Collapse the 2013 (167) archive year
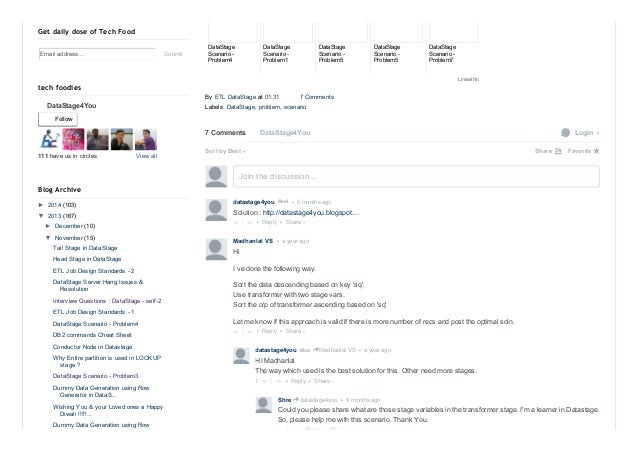 tap(41, 216)
